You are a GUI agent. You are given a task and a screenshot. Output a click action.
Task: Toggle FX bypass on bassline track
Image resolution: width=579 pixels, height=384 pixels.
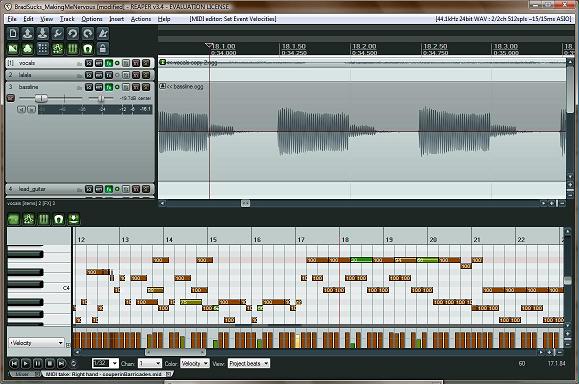[117, 87]
